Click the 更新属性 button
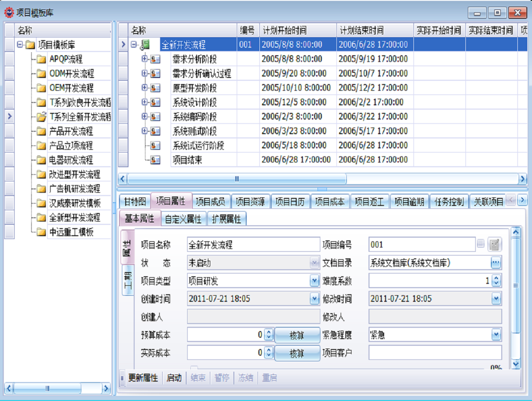Screen dimensions: 532x401 tap(143, 378)
